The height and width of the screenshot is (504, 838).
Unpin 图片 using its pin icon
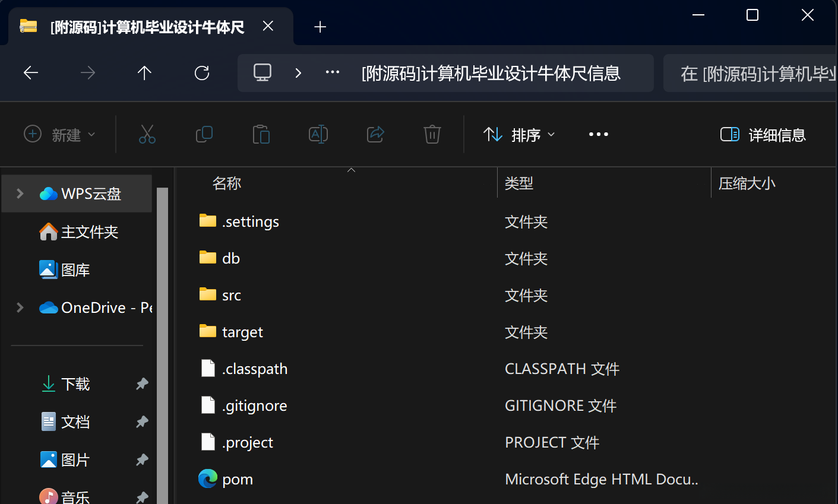[x=142, y=460]
